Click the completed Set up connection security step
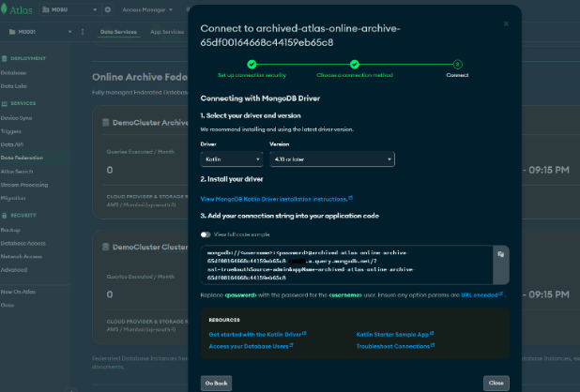The width and height of the screenshot is (580, 392). [x=252, y=65]
